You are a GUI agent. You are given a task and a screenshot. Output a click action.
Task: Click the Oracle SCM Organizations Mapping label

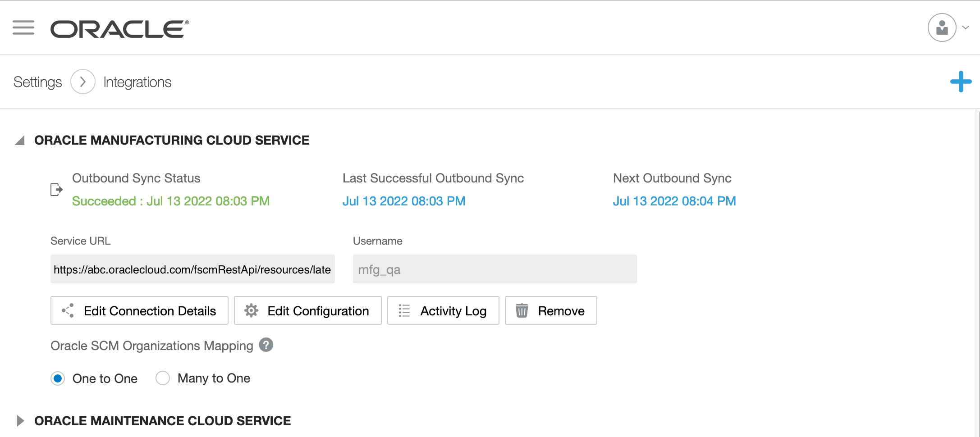click(x=152, y=346)
